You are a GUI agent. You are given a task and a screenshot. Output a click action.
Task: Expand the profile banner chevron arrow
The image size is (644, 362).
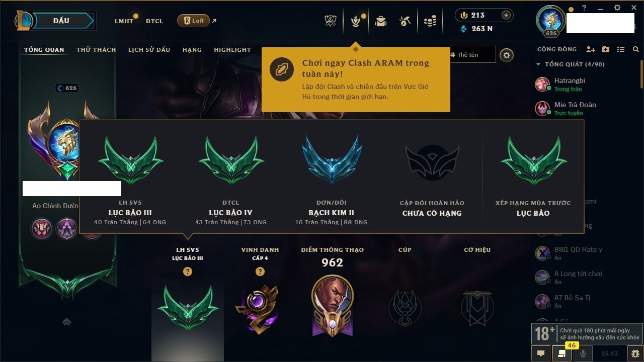click(66, 322)
